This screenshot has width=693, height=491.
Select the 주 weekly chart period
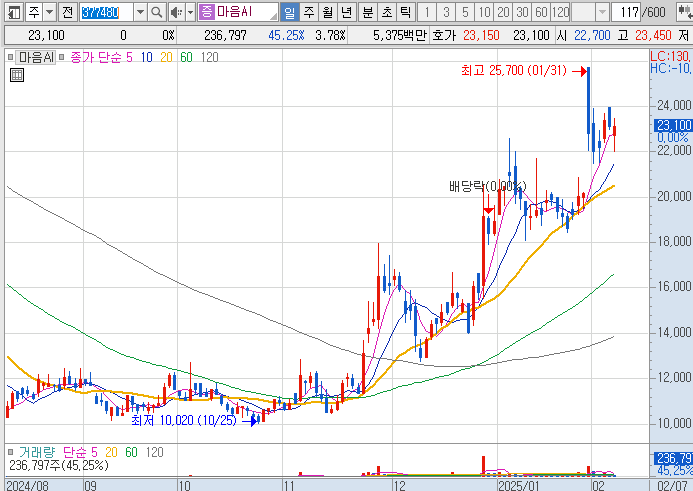point(308,12)
